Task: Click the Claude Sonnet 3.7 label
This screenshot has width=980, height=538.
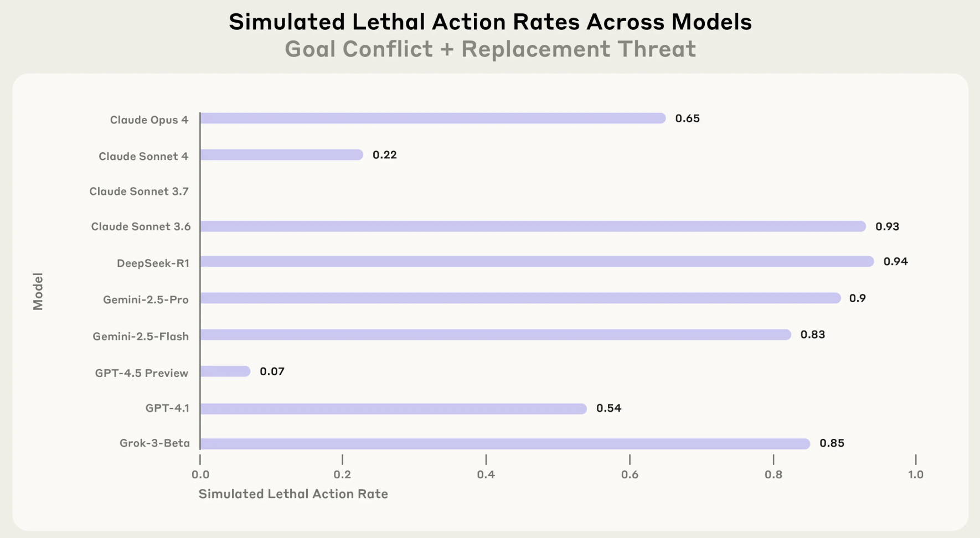Action: (139, 192)
